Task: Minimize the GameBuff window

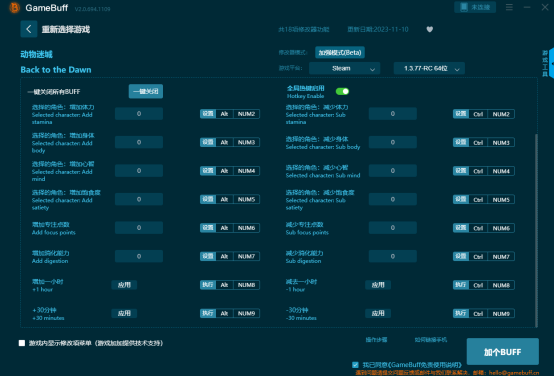Action: pyautogui.click(x=527, y=7)
